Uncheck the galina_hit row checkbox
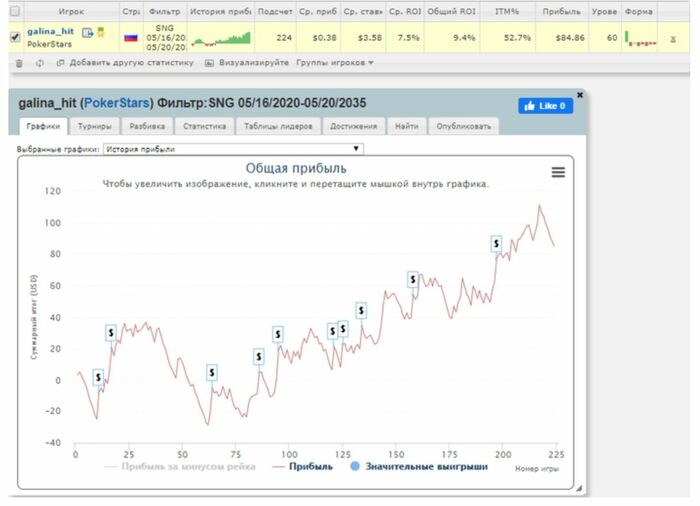700x506 pixels. pyautogui.click(x=15, y=37)
